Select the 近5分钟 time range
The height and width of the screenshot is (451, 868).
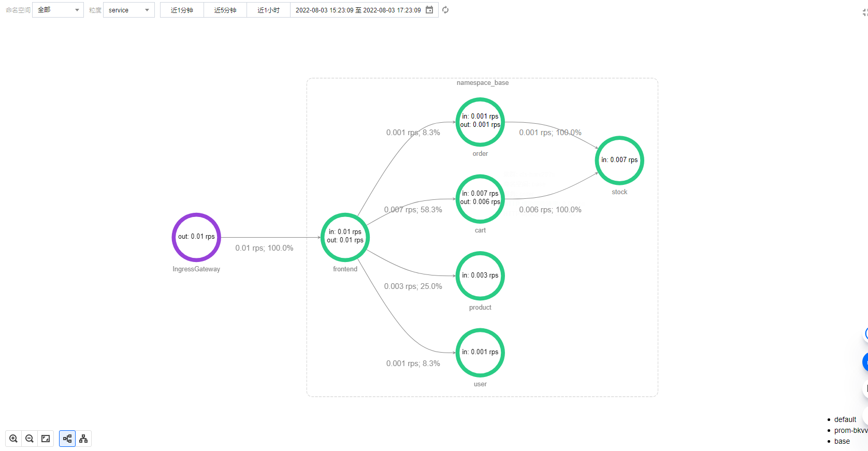[x=225, y=10]
